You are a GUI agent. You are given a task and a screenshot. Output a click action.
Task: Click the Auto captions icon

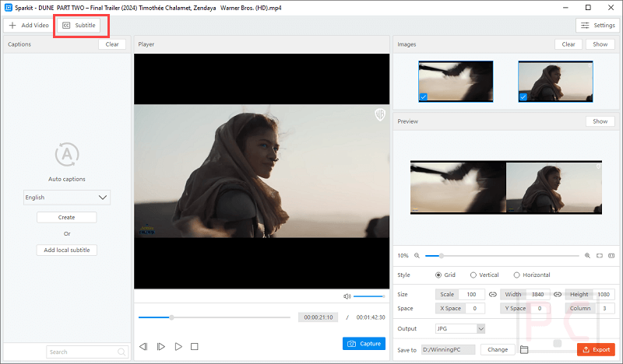(67, 155)
